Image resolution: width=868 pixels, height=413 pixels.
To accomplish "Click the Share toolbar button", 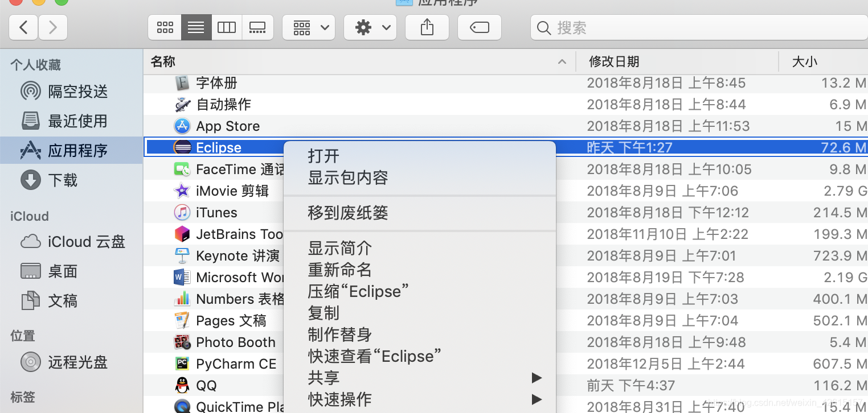I will (427, 27).
